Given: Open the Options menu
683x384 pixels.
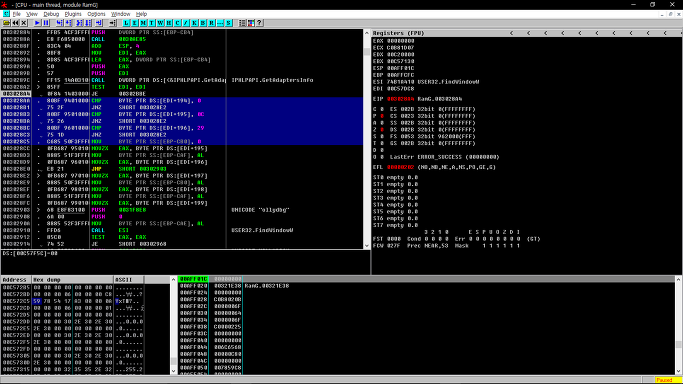Looking at the screenshot, I should point(96,14).
